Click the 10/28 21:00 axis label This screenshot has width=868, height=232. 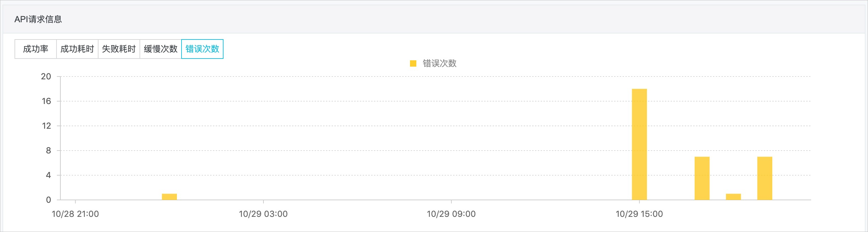[75, 214]
